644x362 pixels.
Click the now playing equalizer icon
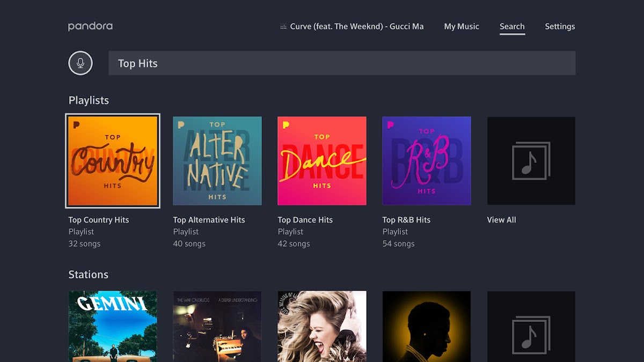[x=283, y=27]
